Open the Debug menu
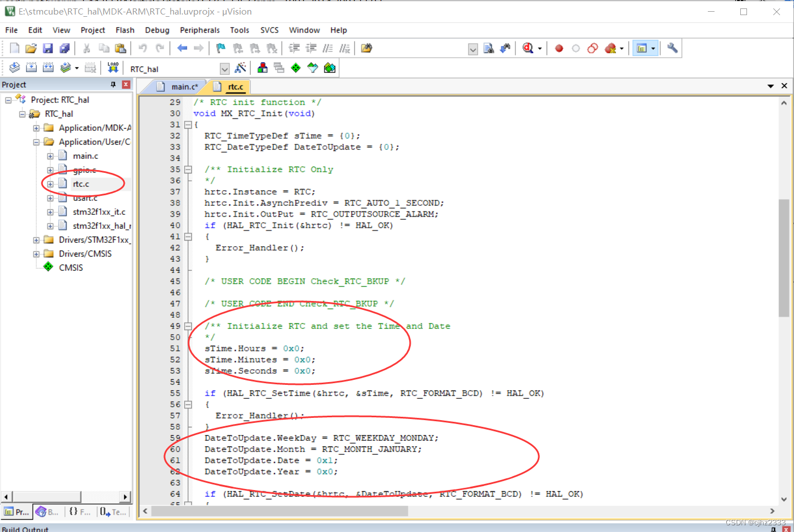The width and height of the screenshot is (794, 532). (x=157, y=30)
